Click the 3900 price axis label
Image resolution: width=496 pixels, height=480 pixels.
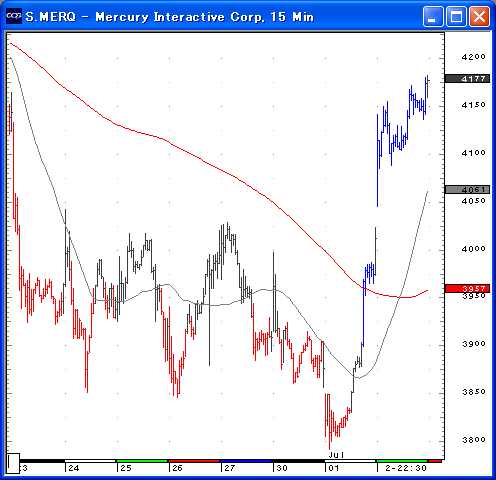(473, 344)
